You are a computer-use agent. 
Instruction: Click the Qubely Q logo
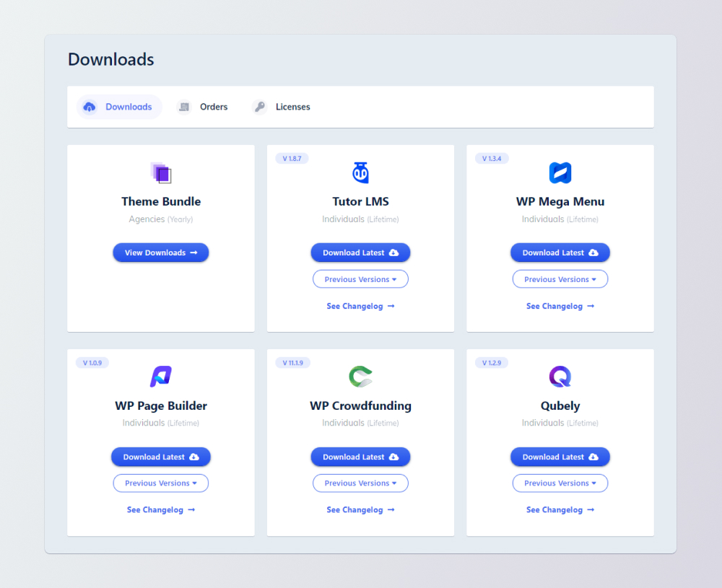(x=560, y=377)
